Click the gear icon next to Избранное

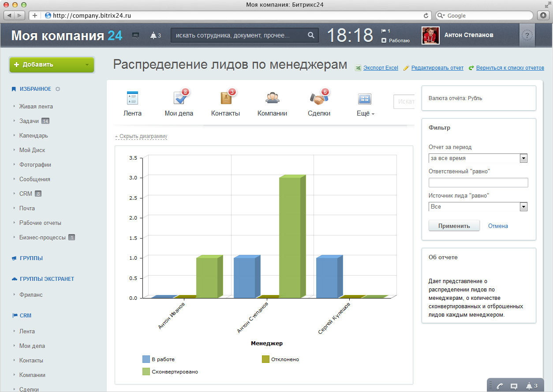(x=58, y=89)
